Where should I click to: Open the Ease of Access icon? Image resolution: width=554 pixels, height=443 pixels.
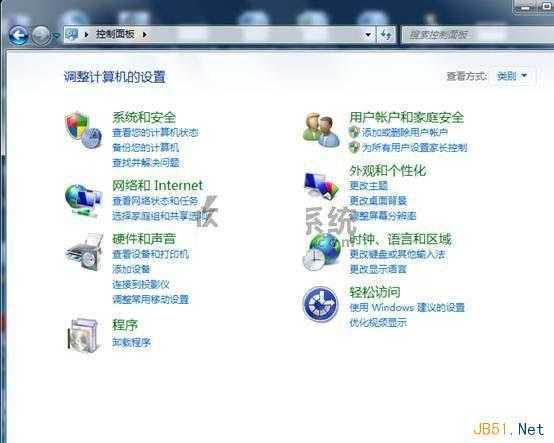[320, 304]
